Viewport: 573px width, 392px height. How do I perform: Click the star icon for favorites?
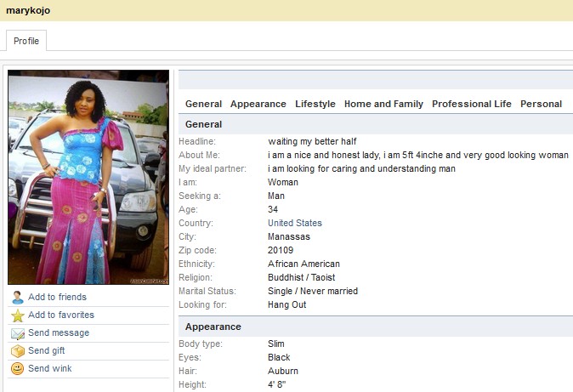click(x=17, y=315)
